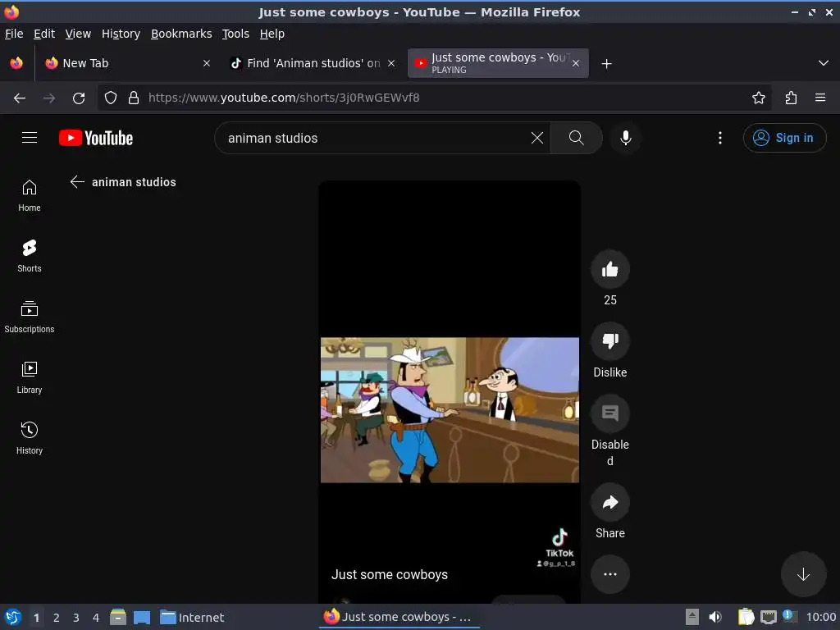
Task: Open more actions on the short
Action: [x=609, y=574]
